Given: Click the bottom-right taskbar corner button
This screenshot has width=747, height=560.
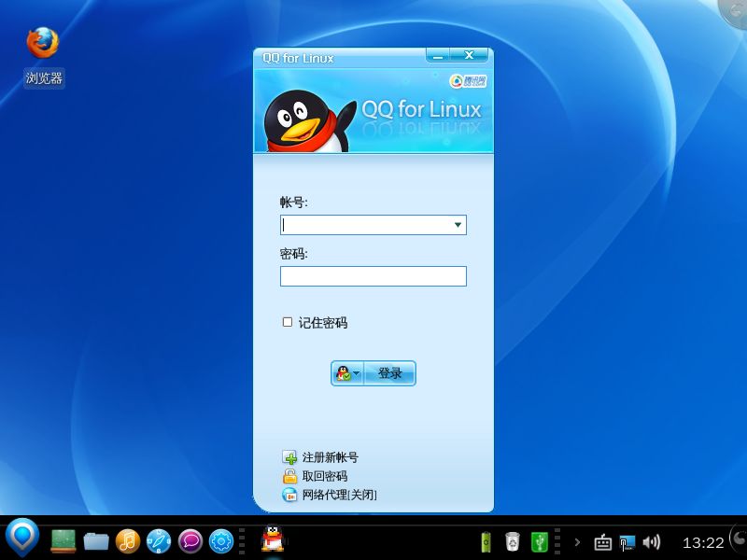Looking at the screenshot, I should [x=739, y=538].
